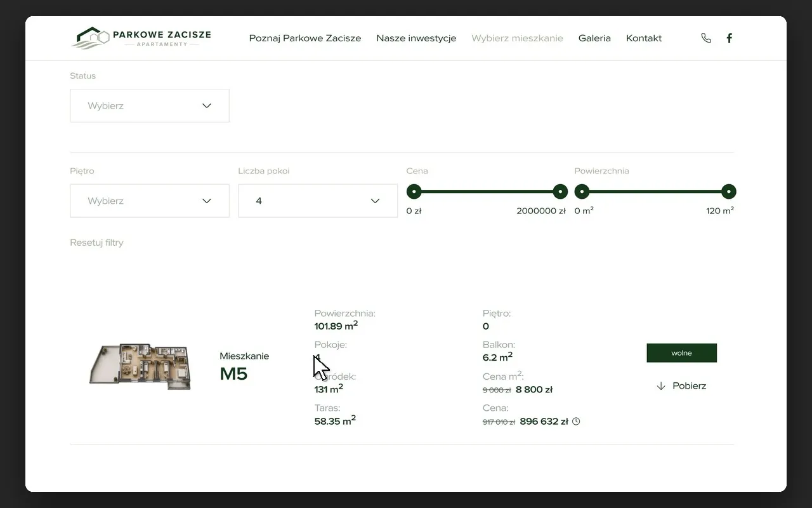This screenshot has height=508, width=812.
Task: Click the download arrow icon next to Pobierz
Action: [661, 386]
